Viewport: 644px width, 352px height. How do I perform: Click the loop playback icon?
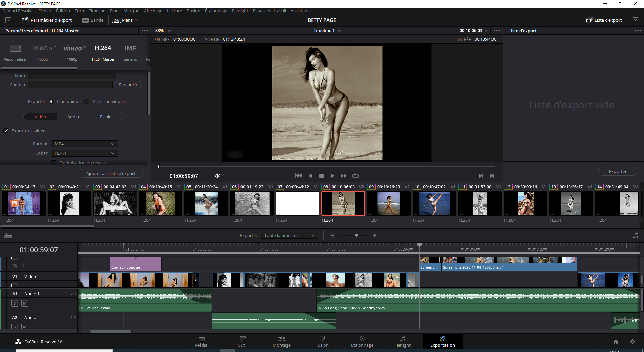355,176
